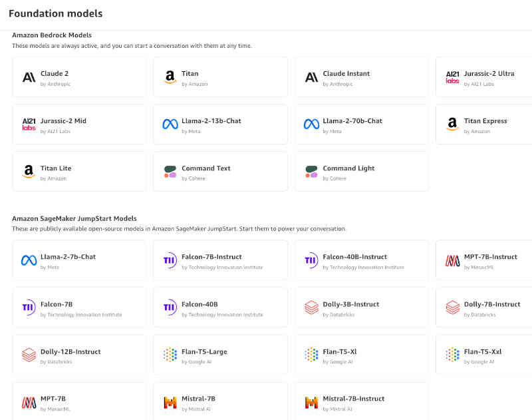Select the Command Text model name
This screenshot has height=420, width=532.
pyautogui.click(x=205, y=168)
